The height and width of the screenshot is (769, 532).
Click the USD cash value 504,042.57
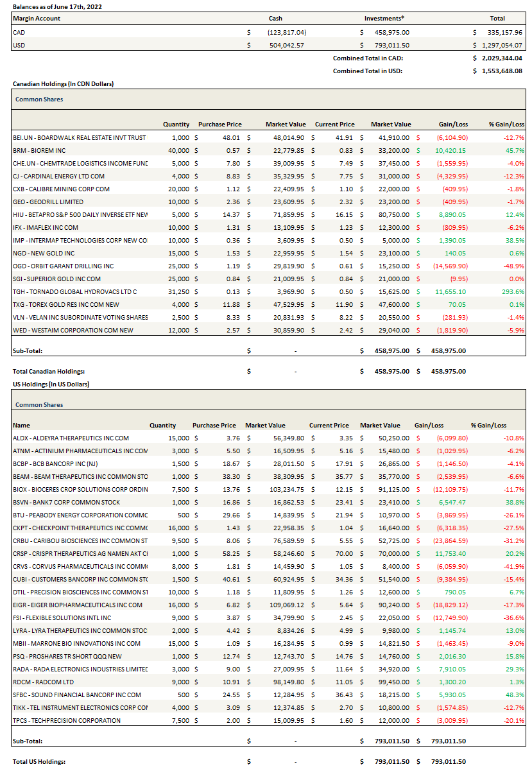pos(286,45)
